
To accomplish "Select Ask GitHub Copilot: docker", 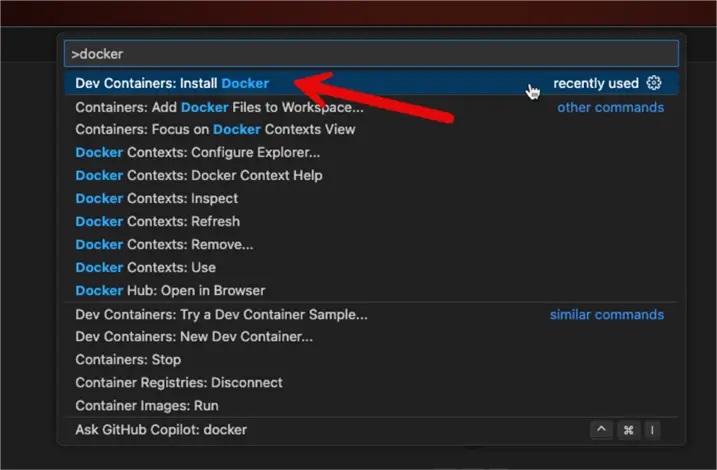I will point(371,430).
